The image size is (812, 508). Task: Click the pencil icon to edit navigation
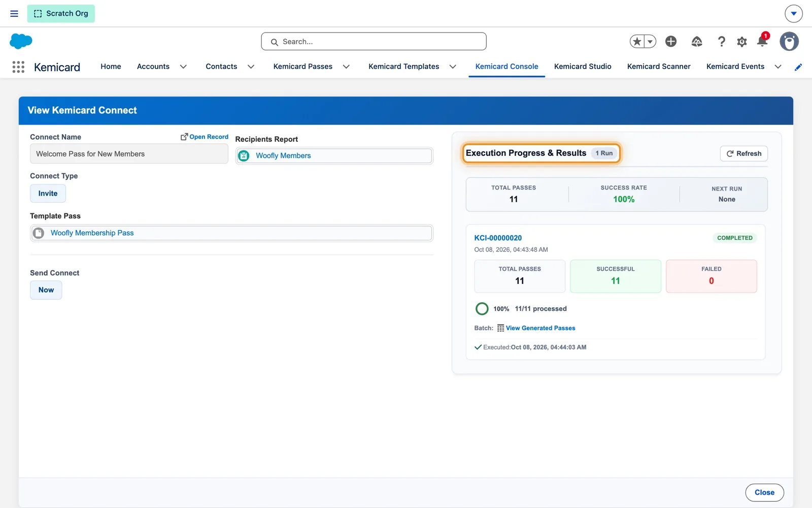click(798, 67)
